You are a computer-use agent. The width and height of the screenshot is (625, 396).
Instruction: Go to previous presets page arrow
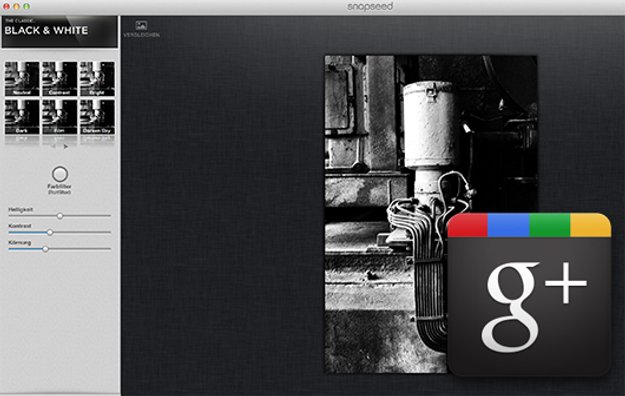click(x=53, y=147)
